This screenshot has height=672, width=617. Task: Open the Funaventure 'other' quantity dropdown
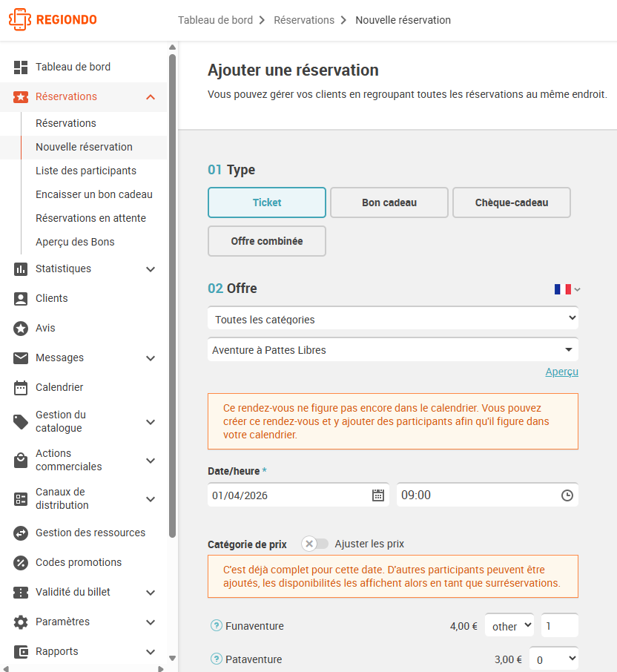(509, 626)
